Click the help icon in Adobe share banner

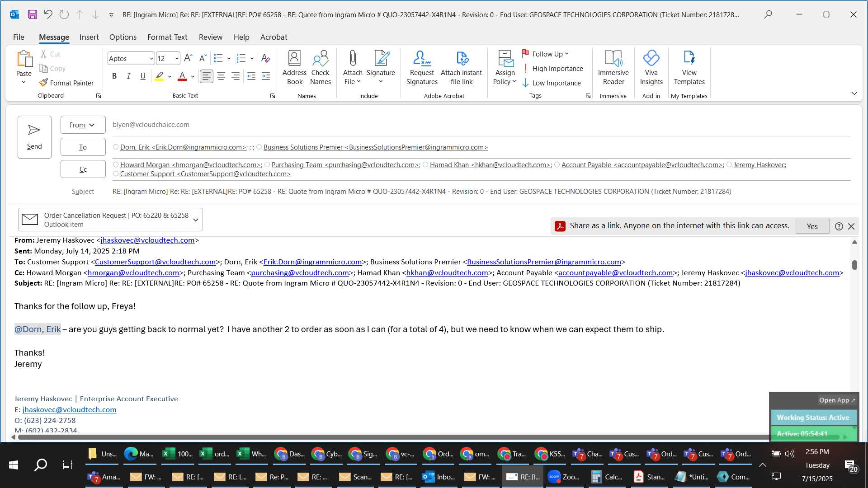[839, 226]
